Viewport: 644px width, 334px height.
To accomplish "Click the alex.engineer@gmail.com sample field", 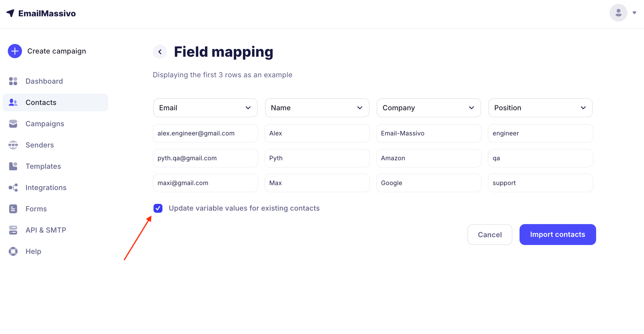I will pyautogui.click(x=205, y=133).
